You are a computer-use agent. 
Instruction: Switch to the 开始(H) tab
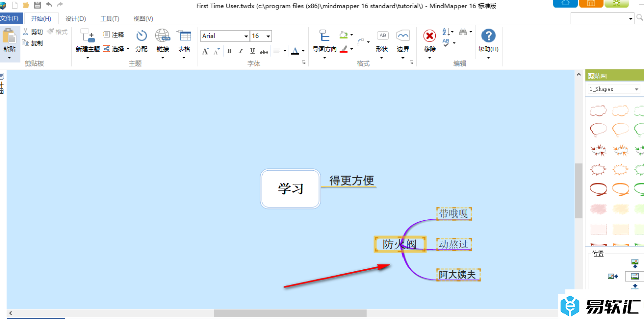[x=41, y=18]
